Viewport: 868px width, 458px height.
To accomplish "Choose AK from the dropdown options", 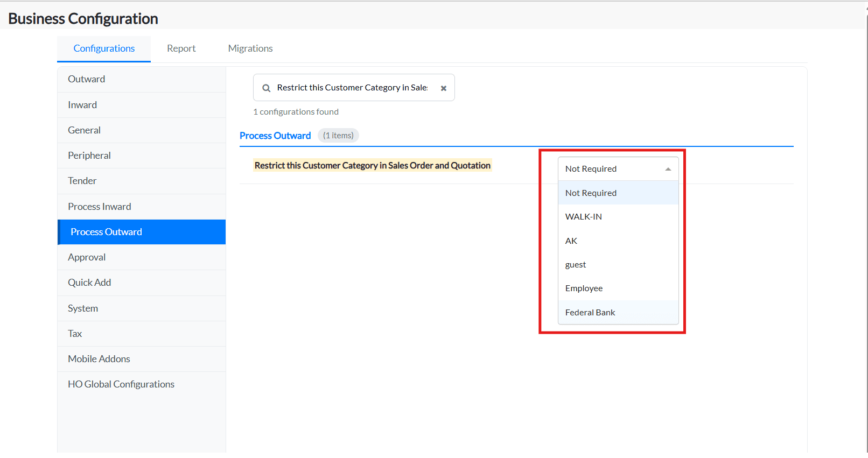I will pyautogui.click(x=571, y=241).
